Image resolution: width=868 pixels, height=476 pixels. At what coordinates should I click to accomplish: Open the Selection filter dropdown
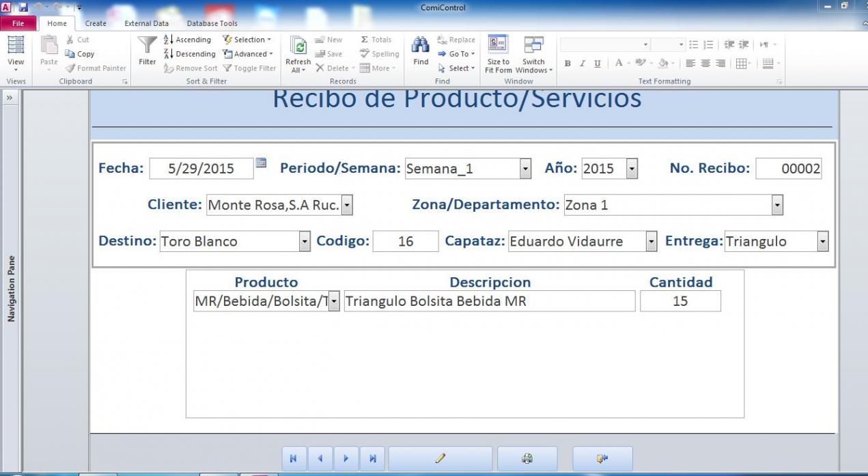(x=247, y=40)
